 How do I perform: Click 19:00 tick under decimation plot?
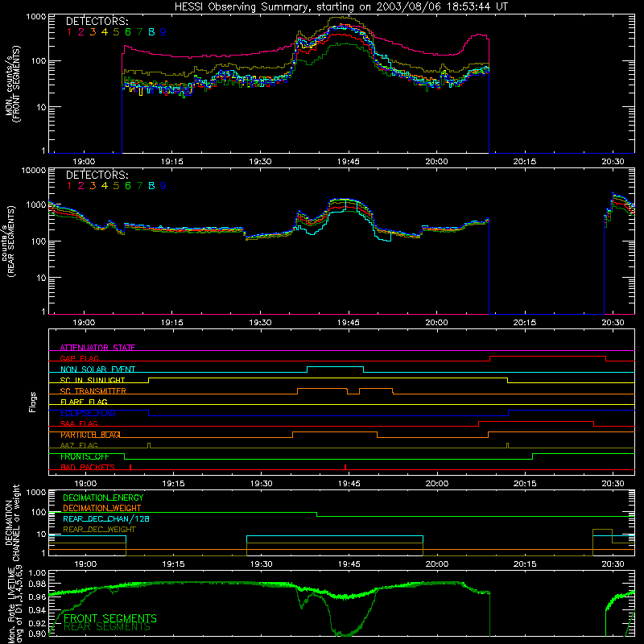point(85,564)
